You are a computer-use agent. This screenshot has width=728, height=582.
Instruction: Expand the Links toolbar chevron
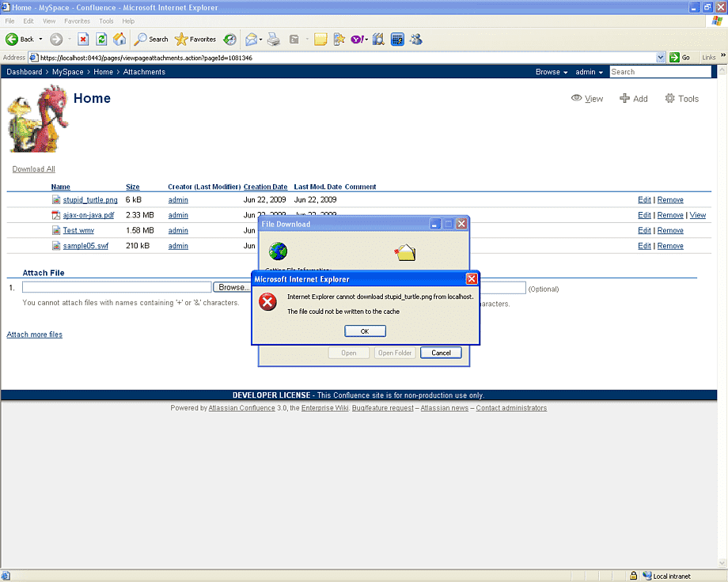tap(723, 55)
